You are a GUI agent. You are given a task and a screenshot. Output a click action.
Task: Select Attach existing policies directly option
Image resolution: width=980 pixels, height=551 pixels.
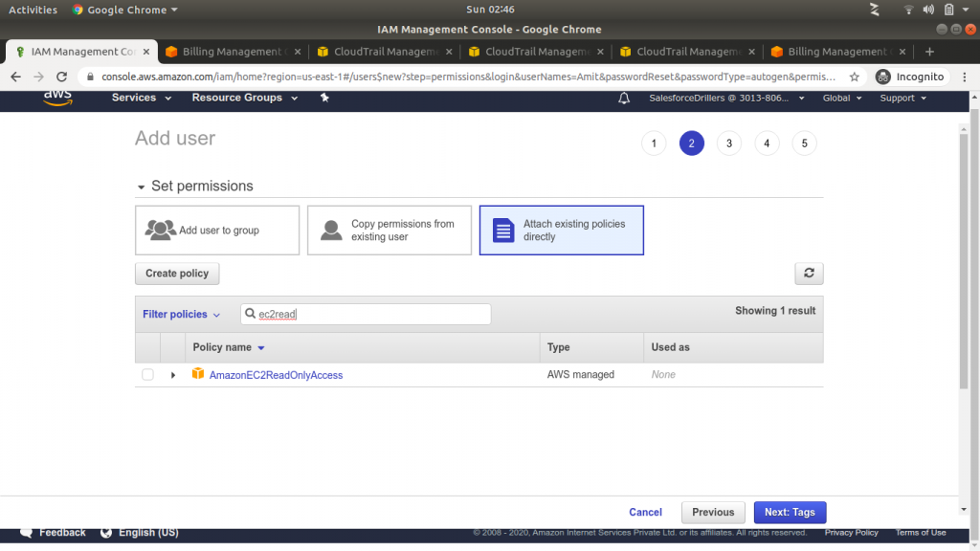(x=561, y=230)
